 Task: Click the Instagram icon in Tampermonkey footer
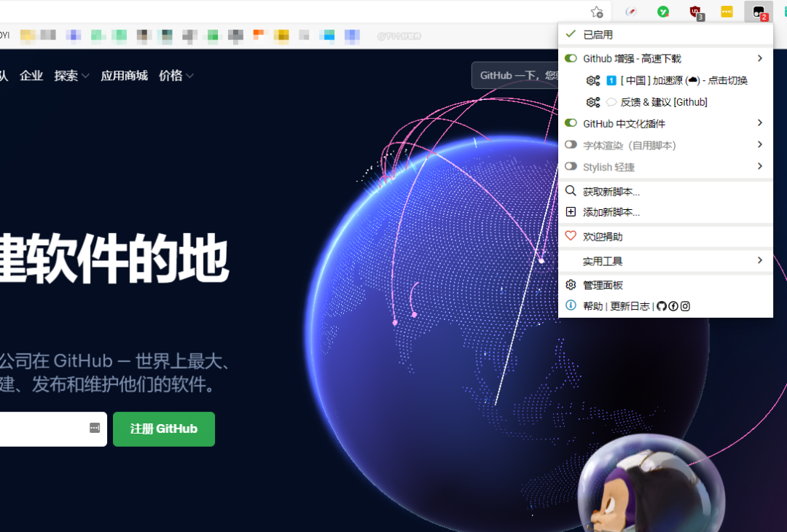coord(685,306)
